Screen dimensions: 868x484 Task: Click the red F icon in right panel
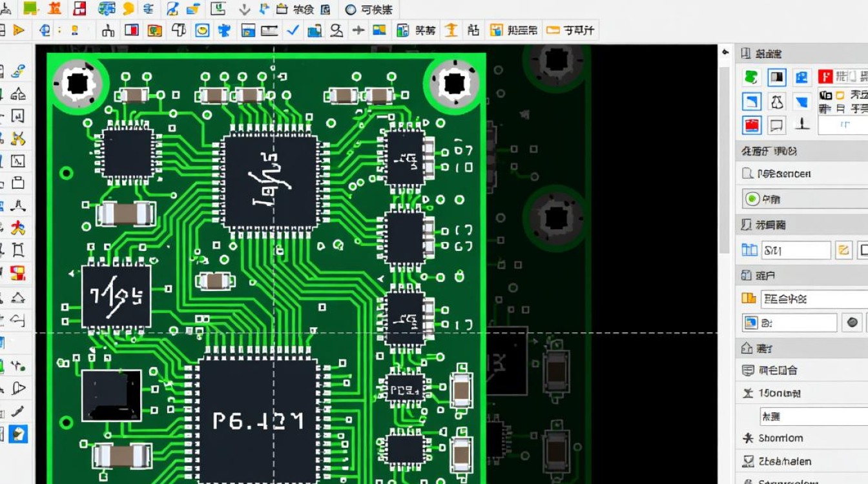point(824,77)
